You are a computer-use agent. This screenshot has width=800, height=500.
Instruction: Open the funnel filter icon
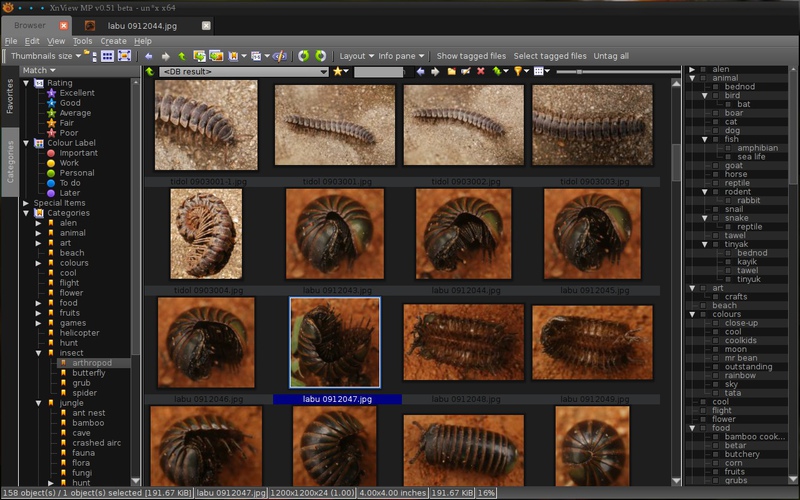519,72
